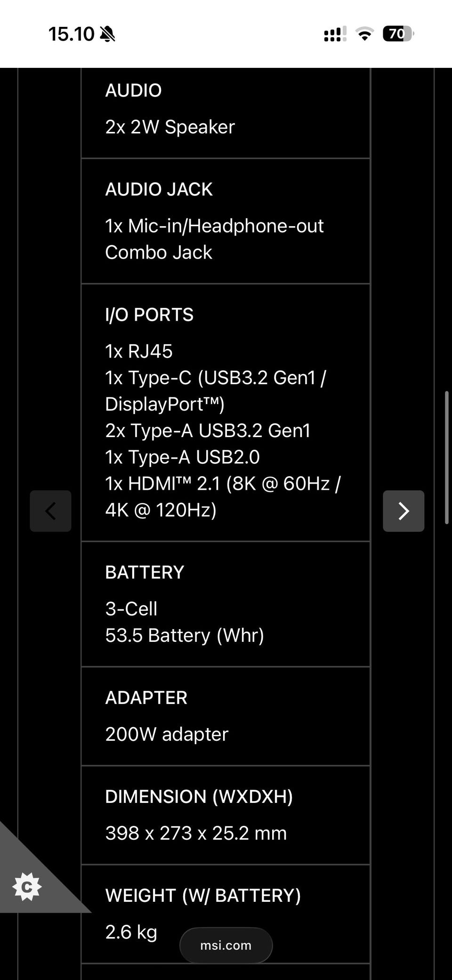Select the WEIGHT (W/ BATTERY) heading

[x=203, y=895]
